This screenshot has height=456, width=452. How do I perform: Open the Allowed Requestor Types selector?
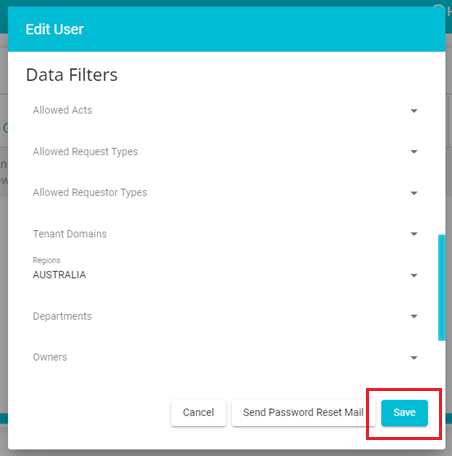225,193
